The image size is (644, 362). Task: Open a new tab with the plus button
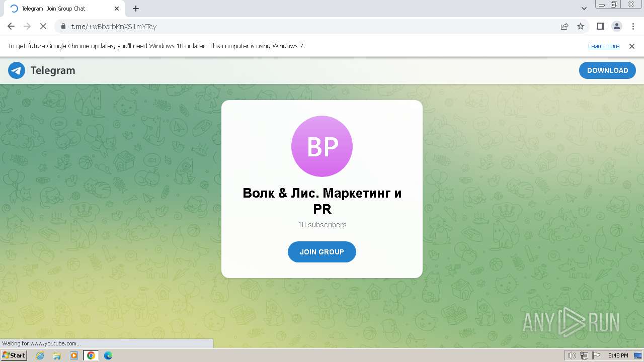pos(136,9)
